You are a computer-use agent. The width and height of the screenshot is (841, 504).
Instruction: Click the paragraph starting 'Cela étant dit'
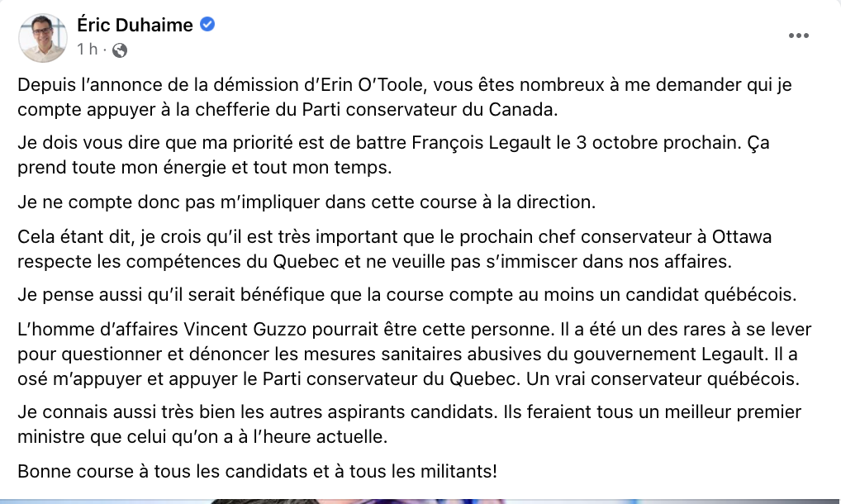[x=394, y=249]
